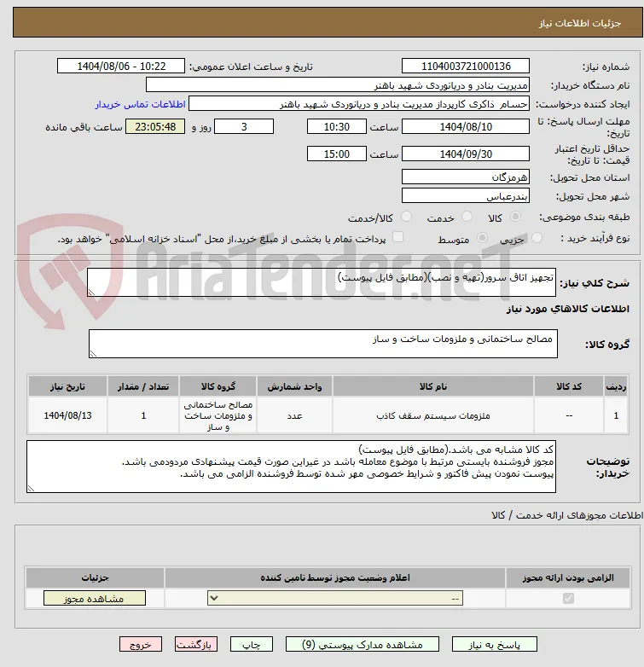Screen dimensions: 644x667
Task: Click the price validity time 15:00
Action: (x=336, y=154)
